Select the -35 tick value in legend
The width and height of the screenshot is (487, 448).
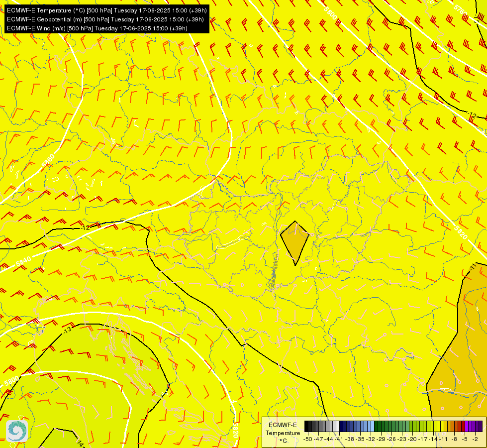(x=360, y=439)
